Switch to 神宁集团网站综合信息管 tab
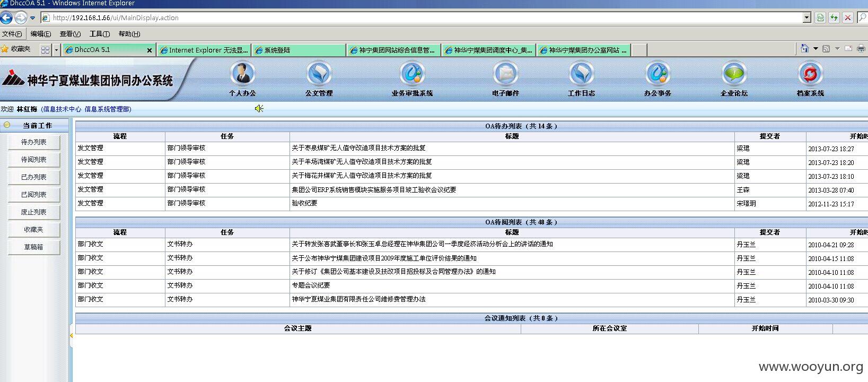868x382 pixels. (393, 50)
